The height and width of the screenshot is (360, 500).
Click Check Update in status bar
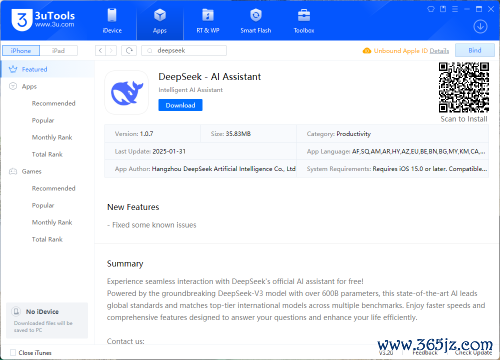coord(473,353)
